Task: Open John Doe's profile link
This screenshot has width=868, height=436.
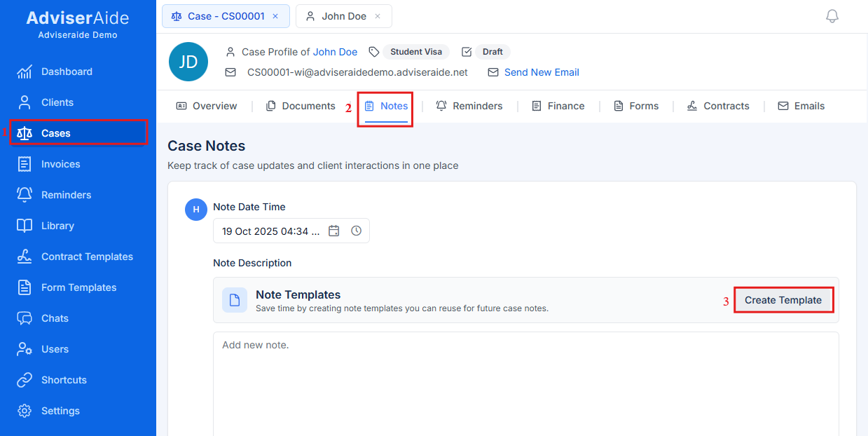Action: (x=335, y=51)
